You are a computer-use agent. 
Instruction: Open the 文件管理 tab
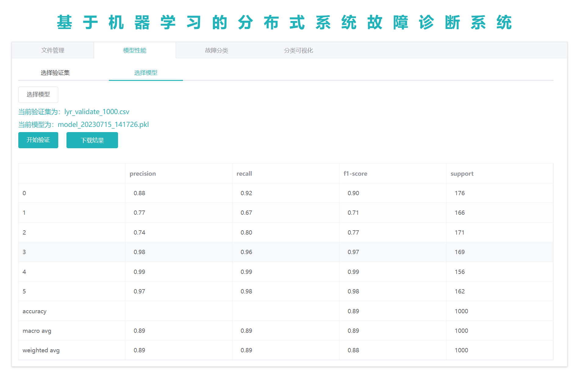pos(53,50)
